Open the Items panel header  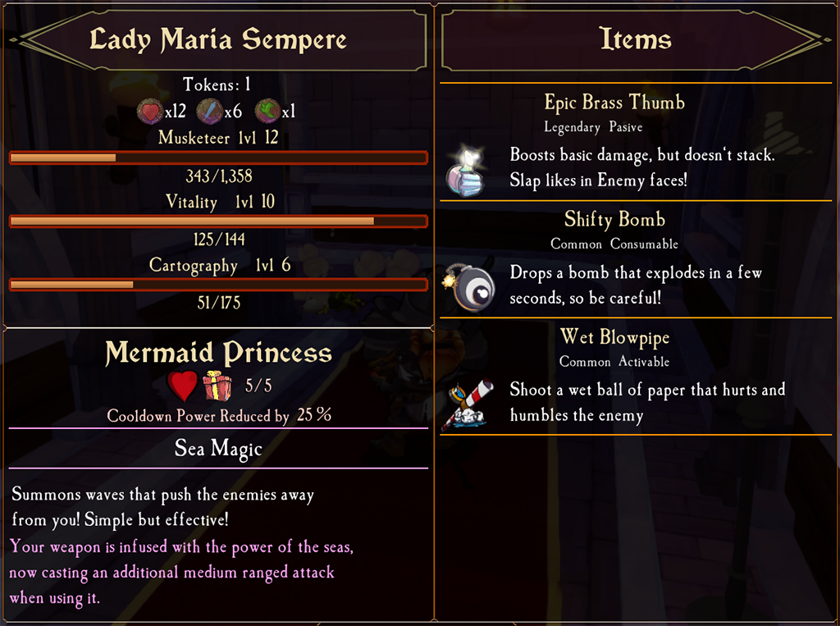click(x=635, y=39)
